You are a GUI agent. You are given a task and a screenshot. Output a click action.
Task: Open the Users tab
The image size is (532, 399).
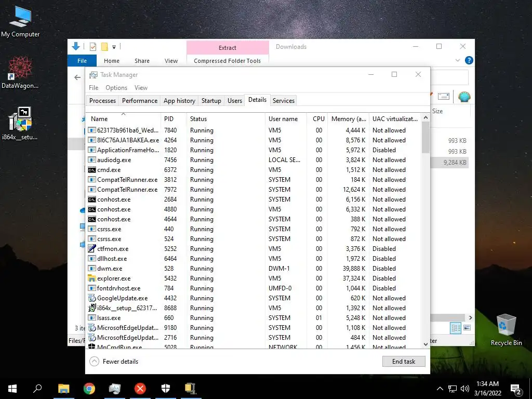pyautogui.click(x=235, y=100)
